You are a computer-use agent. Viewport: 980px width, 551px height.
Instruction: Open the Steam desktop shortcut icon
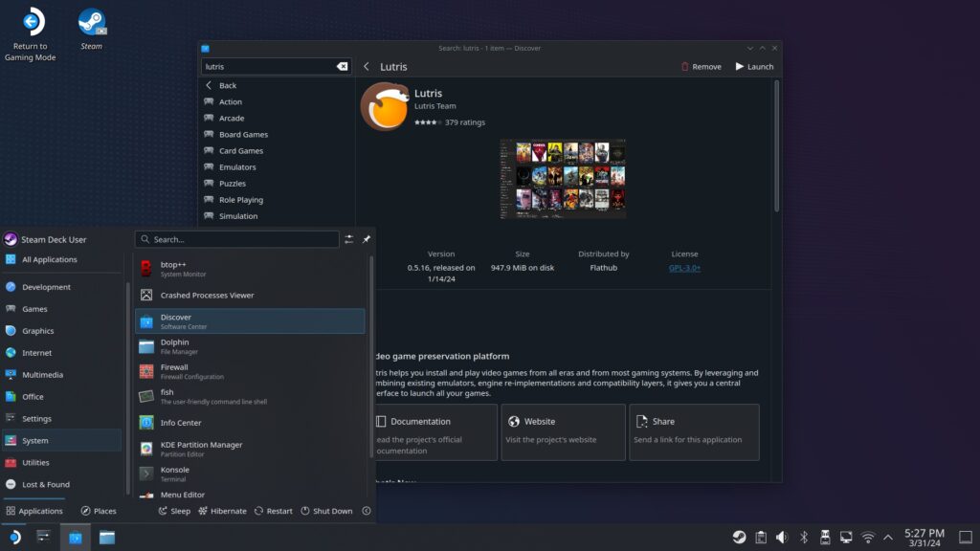click(x=91, y=29)
